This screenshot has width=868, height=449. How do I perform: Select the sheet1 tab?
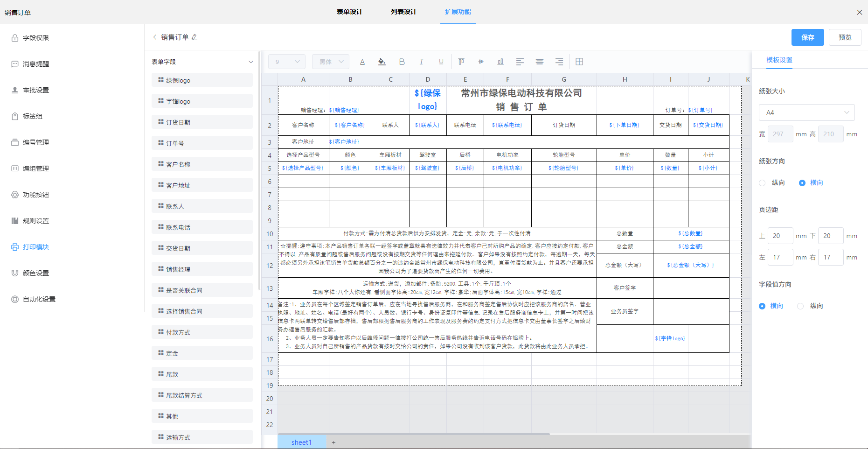tap(302, 442)
